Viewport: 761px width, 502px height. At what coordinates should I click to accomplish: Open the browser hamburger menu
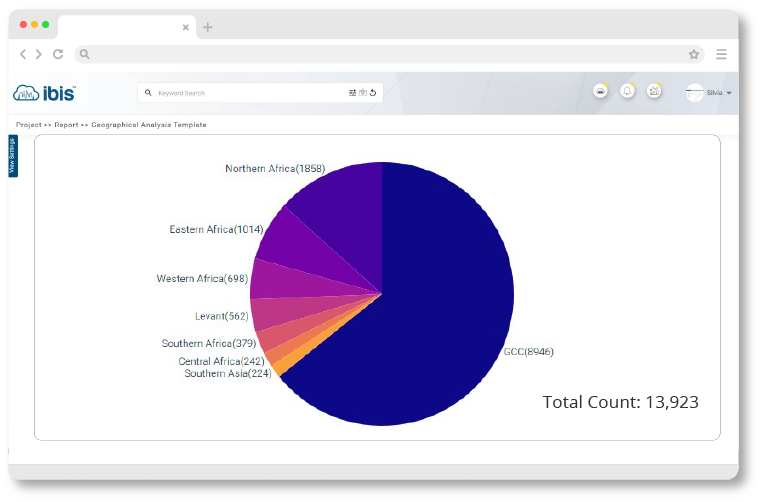click(721, 54)
